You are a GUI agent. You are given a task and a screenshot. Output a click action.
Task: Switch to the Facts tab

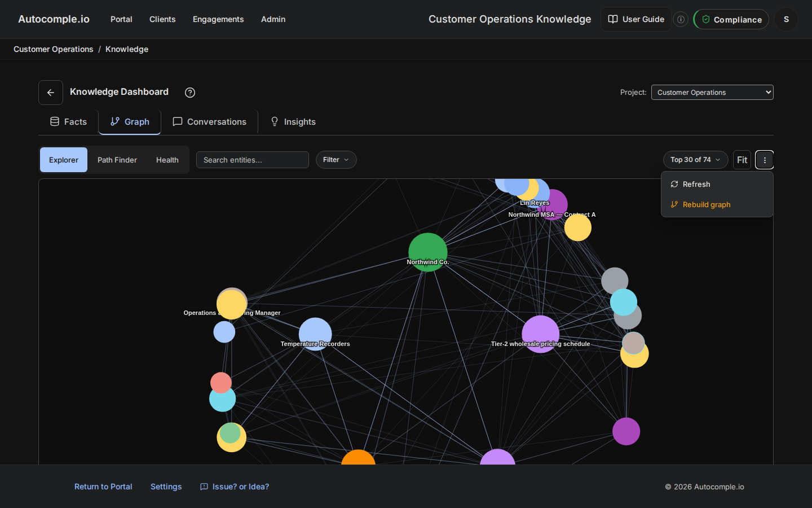tap(69, 122)
